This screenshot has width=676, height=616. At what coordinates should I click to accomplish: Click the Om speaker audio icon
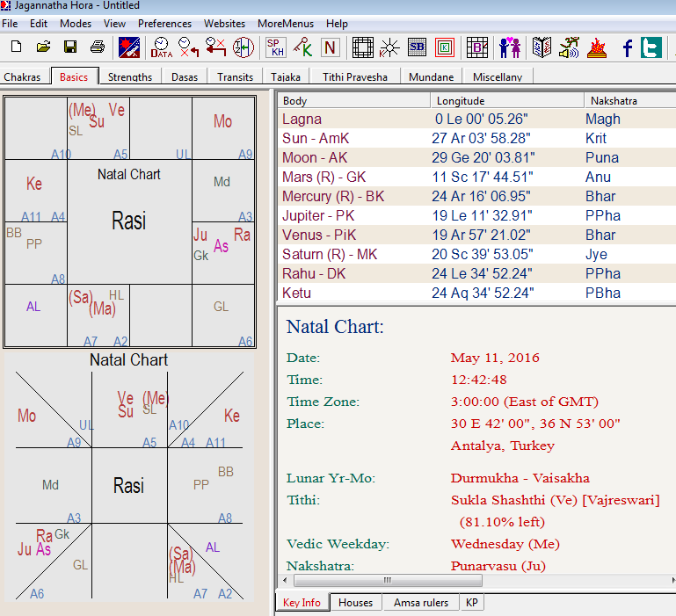click(x=569, y=47)
